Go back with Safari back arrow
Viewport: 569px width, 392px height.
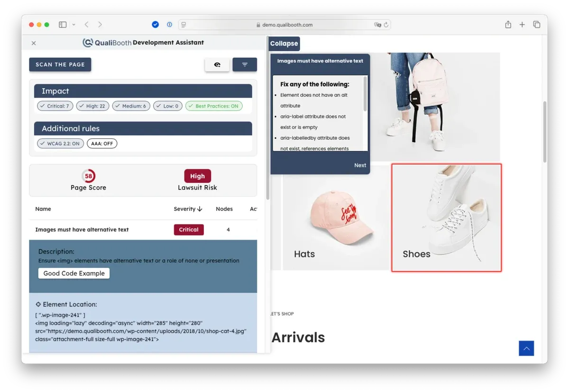86,25
